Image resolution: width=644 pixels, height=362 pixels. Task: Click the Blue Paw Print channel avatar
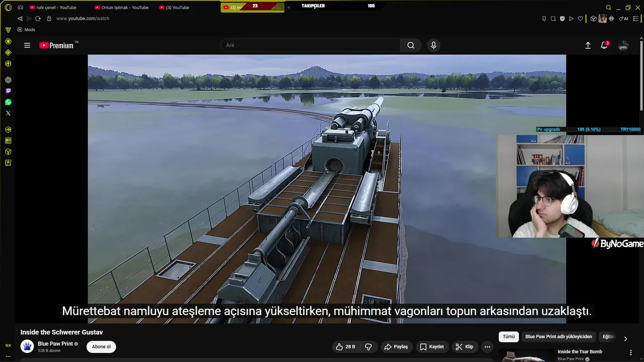(x=27, y=346)
